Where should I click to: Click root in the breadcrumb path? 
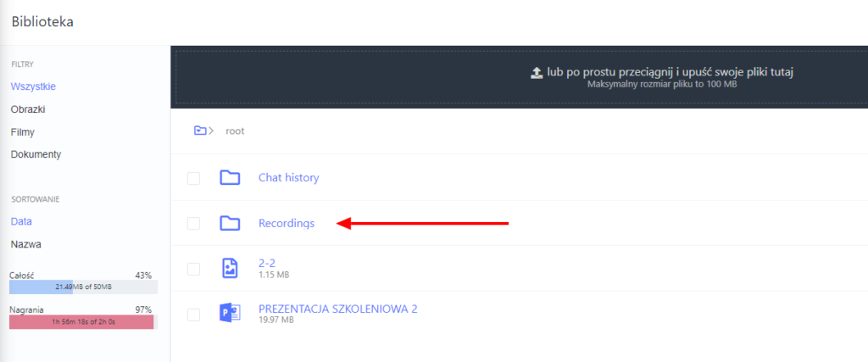(235, 131)
